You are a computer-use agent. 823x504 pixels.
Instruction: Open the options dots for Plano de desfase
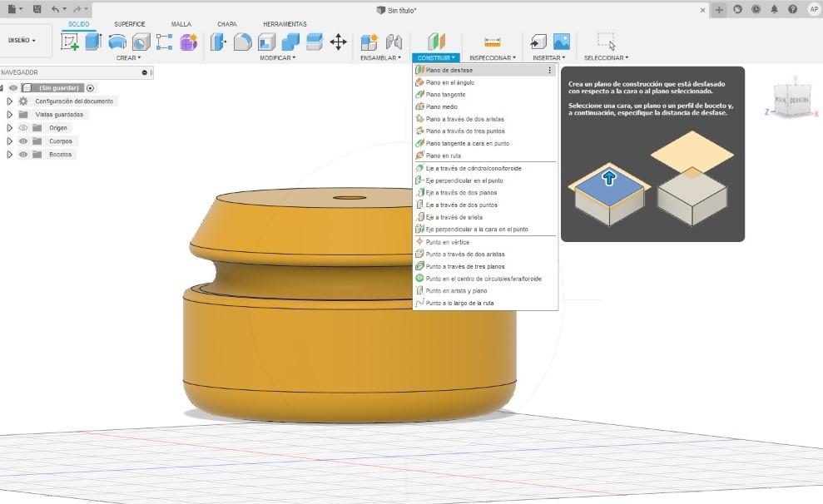549,70
